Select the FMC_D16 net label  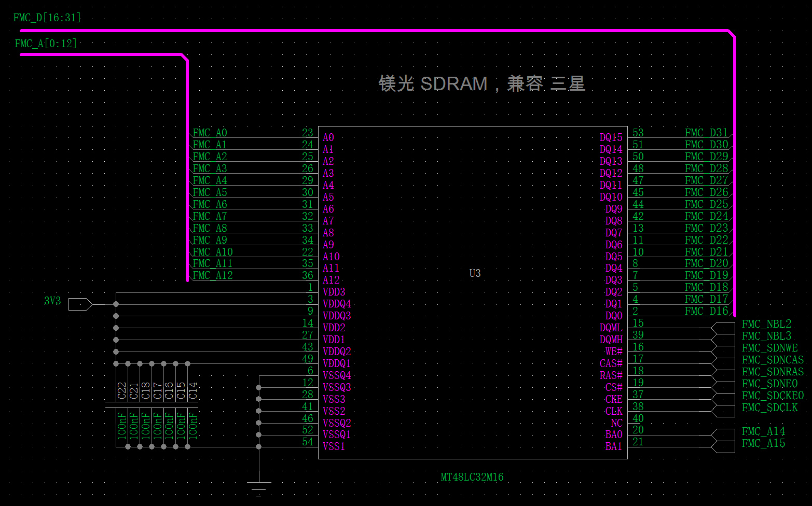coord(706,311)
